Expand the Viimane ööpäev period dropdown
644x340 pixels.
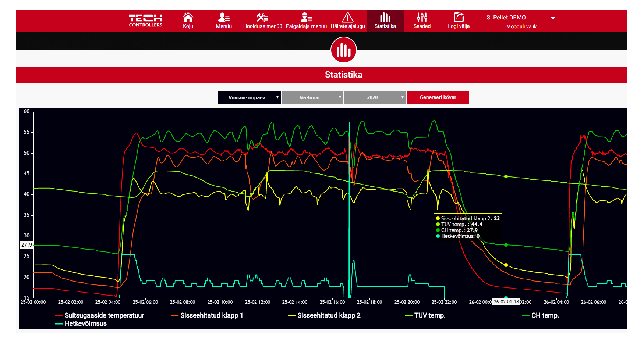coord(249,97)
